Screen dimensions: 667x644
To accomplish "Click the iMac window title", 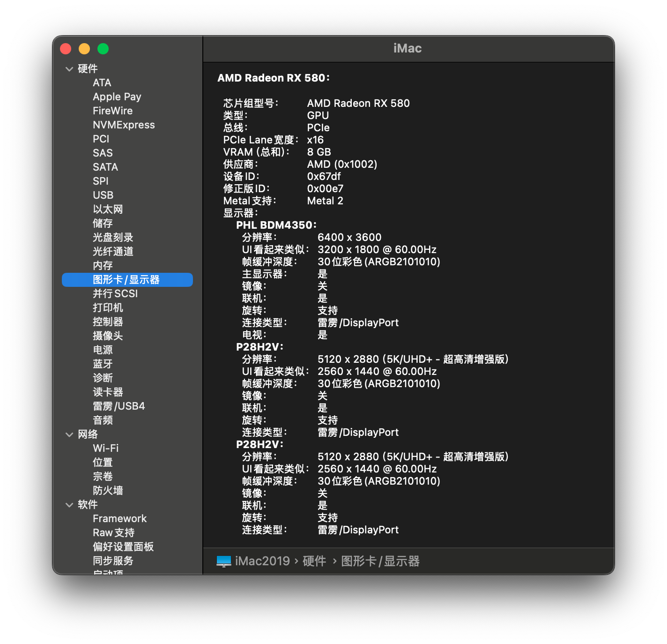I will pyautogui.click(x=408, y=48).
